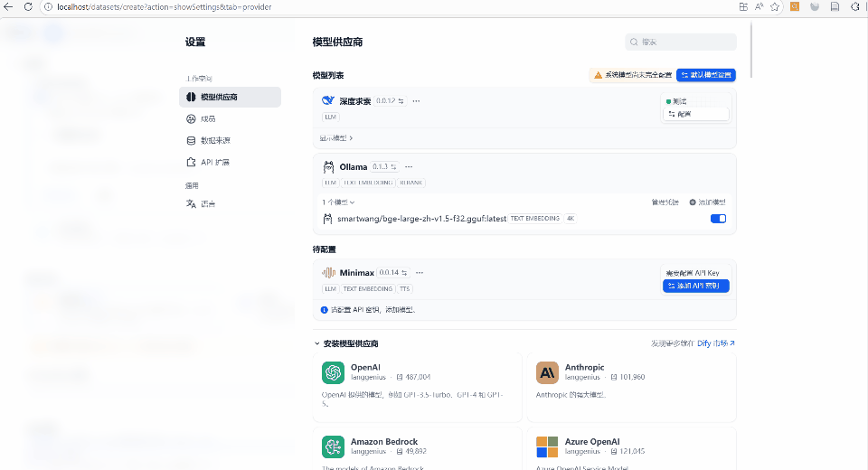Click the members group icon in sidebar
Screen dimensions: 868x470
click(x=191, y=118)
